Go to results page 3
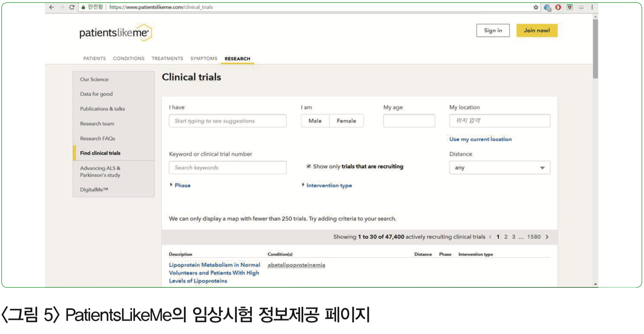Image resolution: width=644 pixels, height=334 pixels. click(514, 237)
